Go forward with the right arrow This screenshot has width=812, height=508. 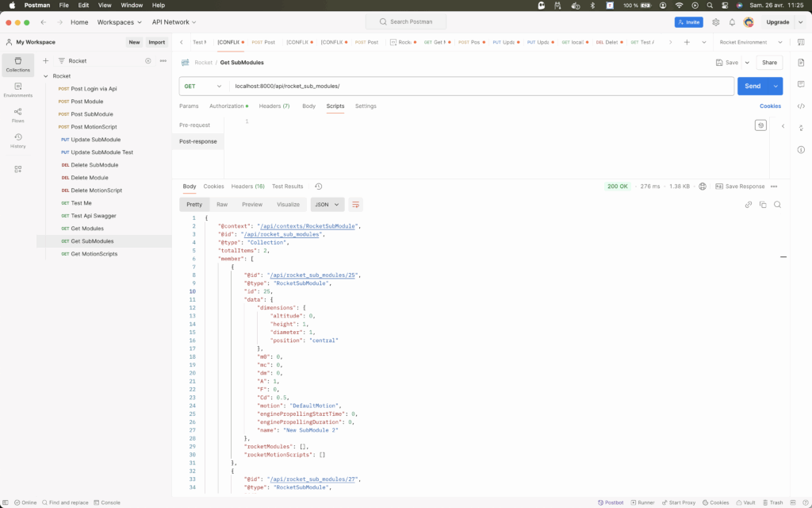(x=59, y=22)
